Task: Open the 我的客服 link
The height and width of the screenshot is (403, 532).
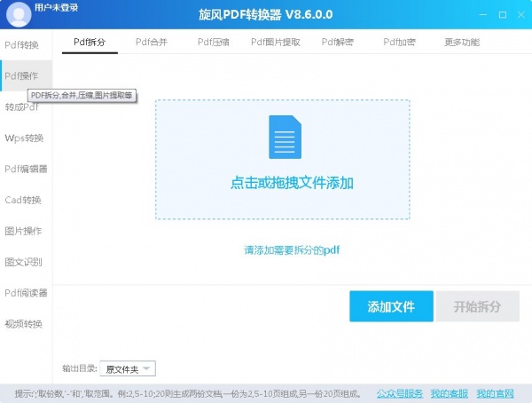Action: pos(449,393)
